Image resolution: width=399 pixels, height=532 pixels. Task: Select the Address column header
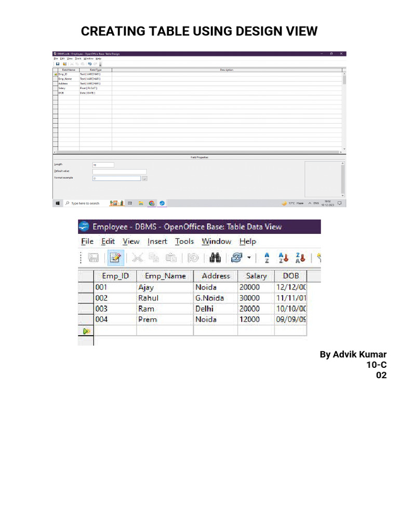216,276
